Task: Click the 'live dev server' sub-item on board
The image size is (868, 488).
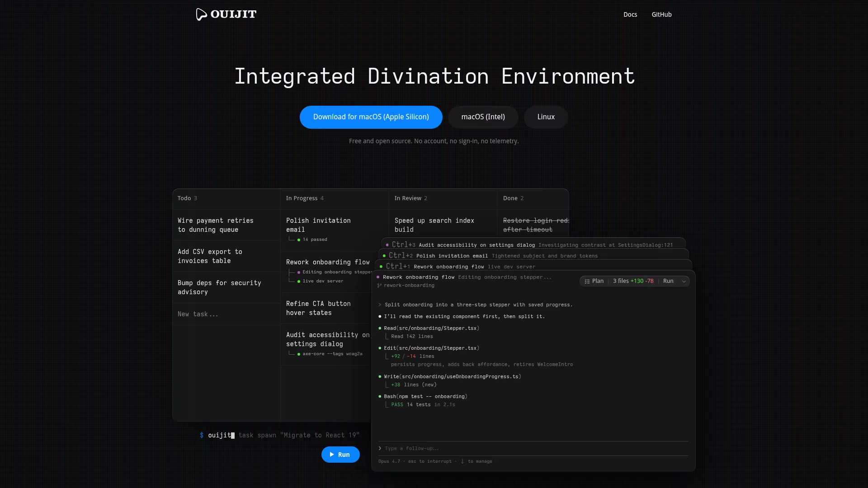Action: (320, 281)
